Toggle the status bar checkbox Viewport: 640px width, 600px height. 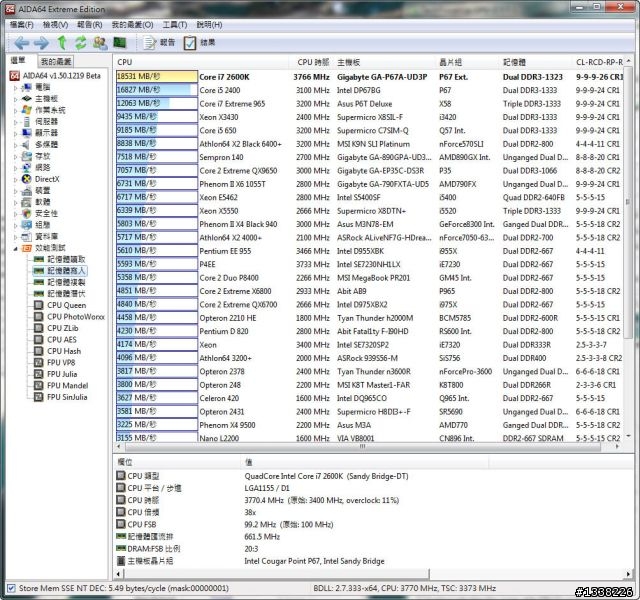click(x=11, y=588)
